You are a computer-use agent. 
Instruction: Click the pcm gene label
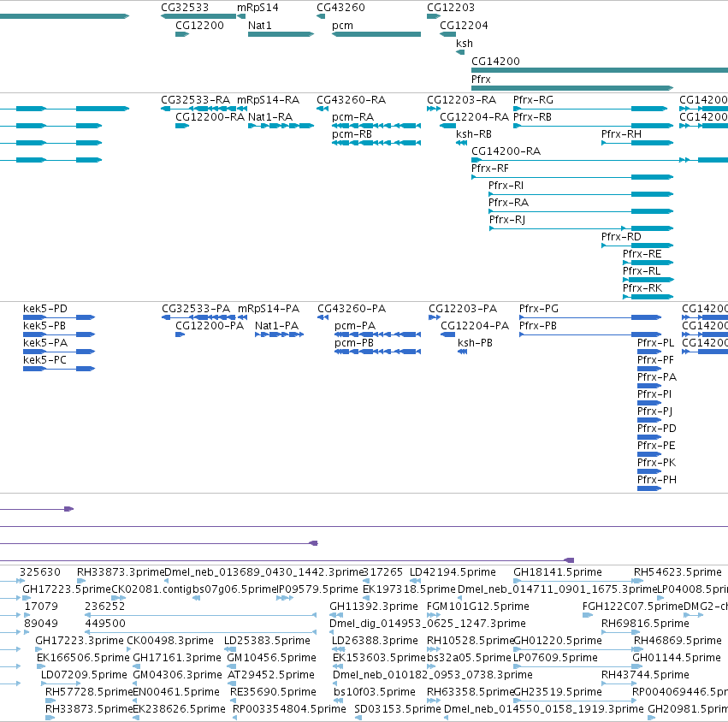point(343,26)
